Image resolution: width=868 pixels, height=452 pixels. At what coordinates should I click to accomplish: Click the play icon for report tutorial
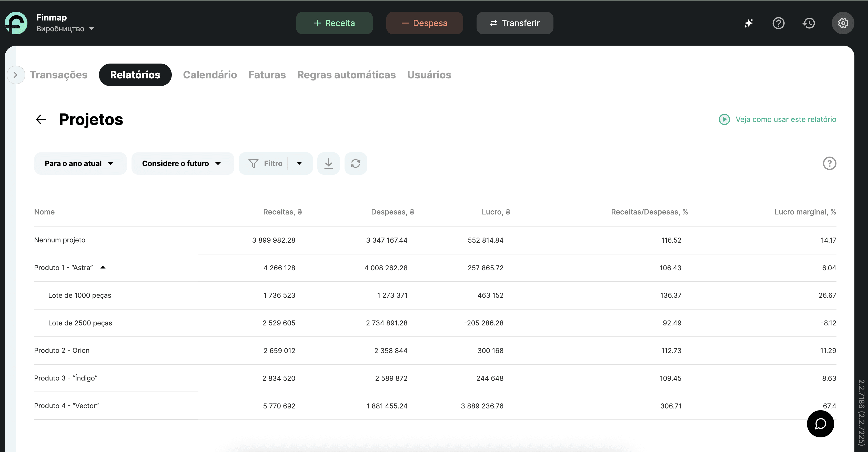(x=724, y=119)
